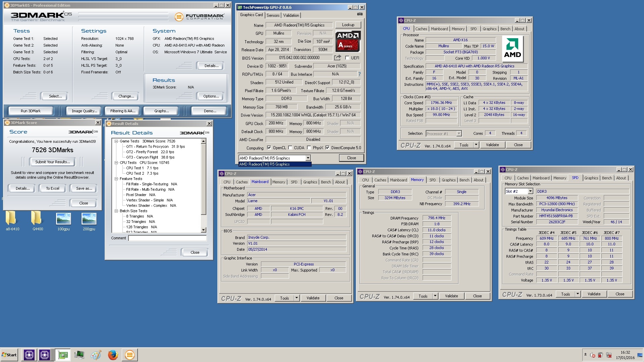Open SPD tab in CPU-Z Mainboard window

(294, 182)
